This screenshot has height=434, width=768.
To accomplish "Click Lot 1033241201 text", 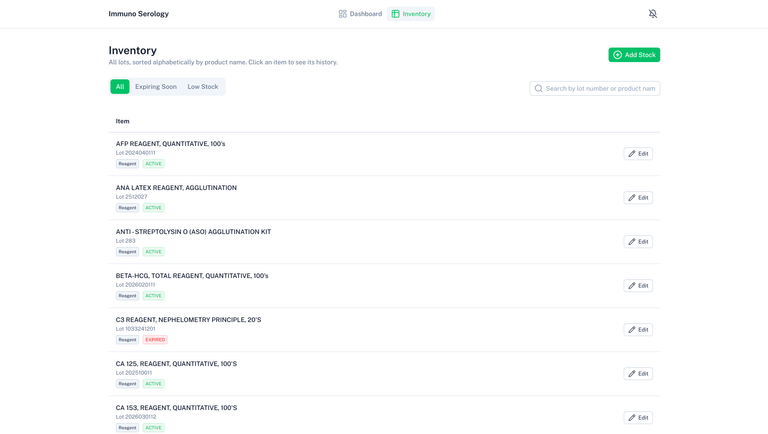I will 136,329.
